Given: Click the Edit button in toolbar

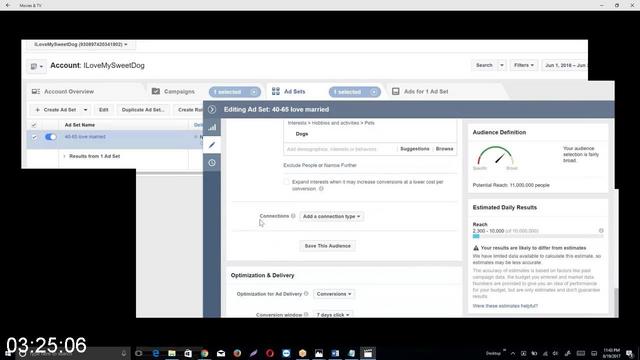Looking at the screenshot, I should click(x=104, y=110).
